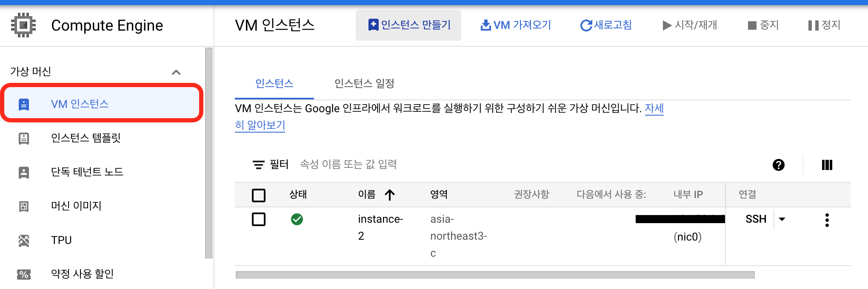Screen dimensions: 868x289
Task: Click the sort arrow beside 이름
Action: [x=390, y=195]
